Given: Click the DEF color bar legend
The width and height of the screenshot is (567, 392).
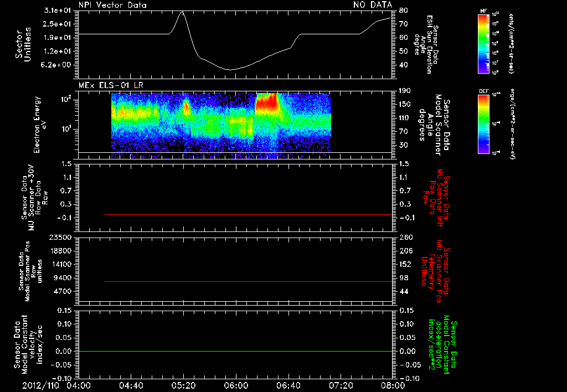Looking at the screenshot, I should click(483, 124).
